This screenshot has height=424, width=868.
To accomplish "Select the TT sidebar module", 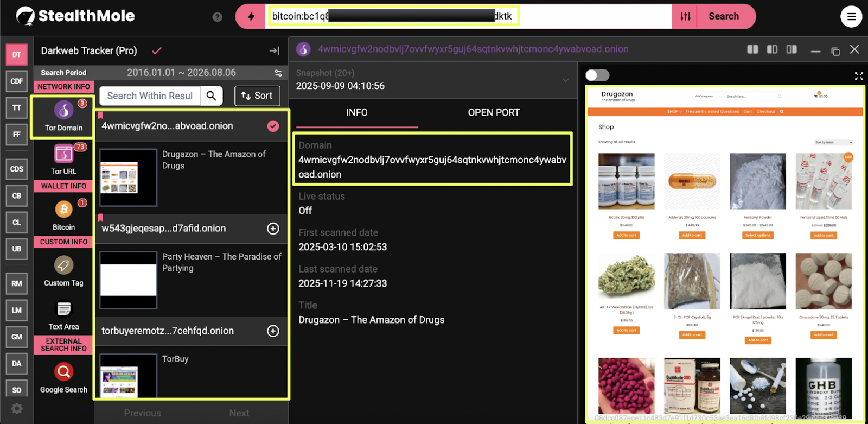I will 17,107.
